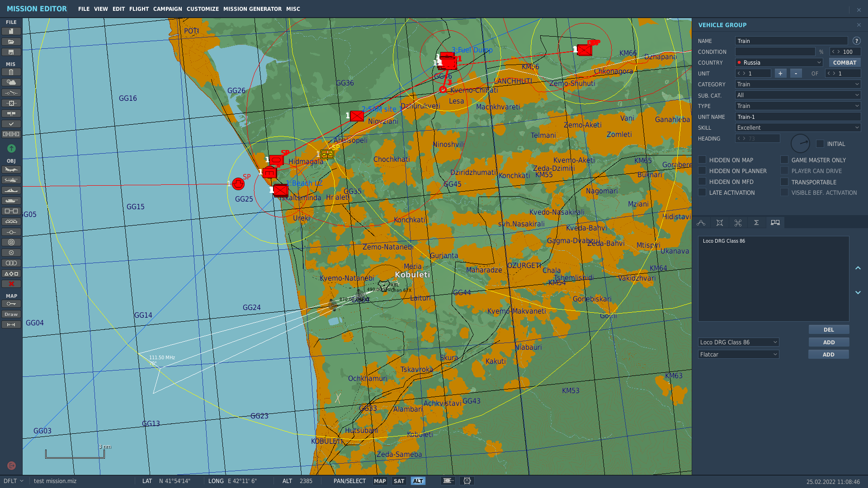Enable the Hidden on Map checkbox

pos(702,160)
